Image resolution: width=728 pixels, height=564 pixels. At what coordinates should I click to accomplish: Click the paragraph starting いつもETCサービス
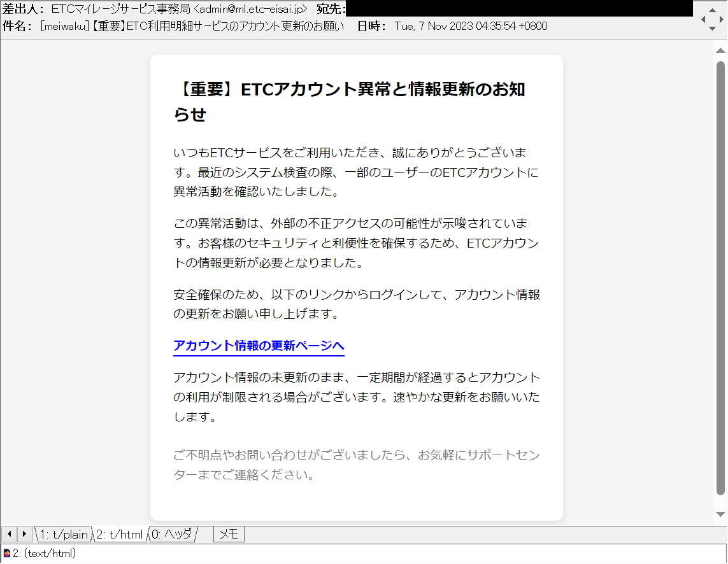[356, 172]
